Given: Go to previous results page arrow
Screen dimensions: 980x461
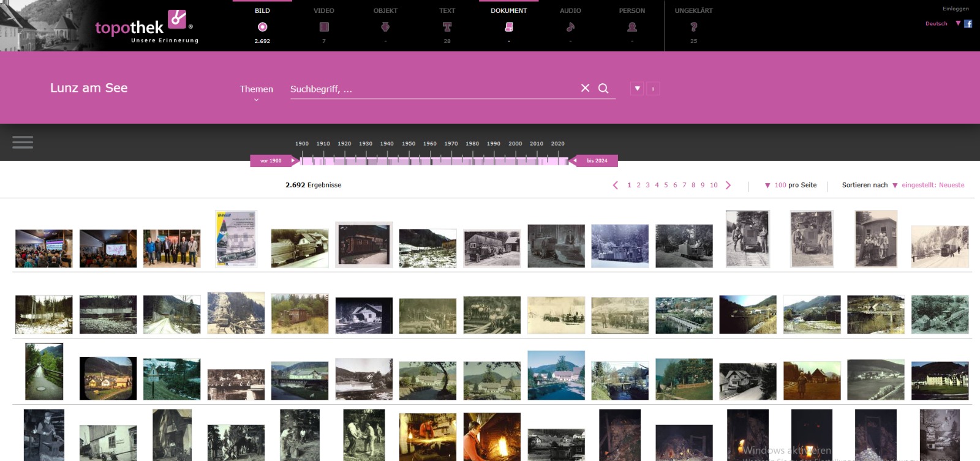Looking at the screenshot, I should pos(616,185).
